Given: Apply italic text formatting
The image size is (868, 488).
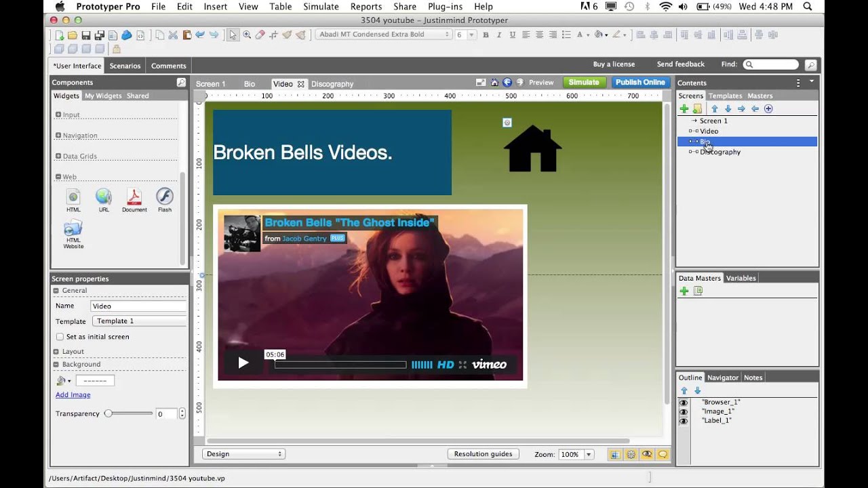Looking at the screenshot, I should 499,35.
